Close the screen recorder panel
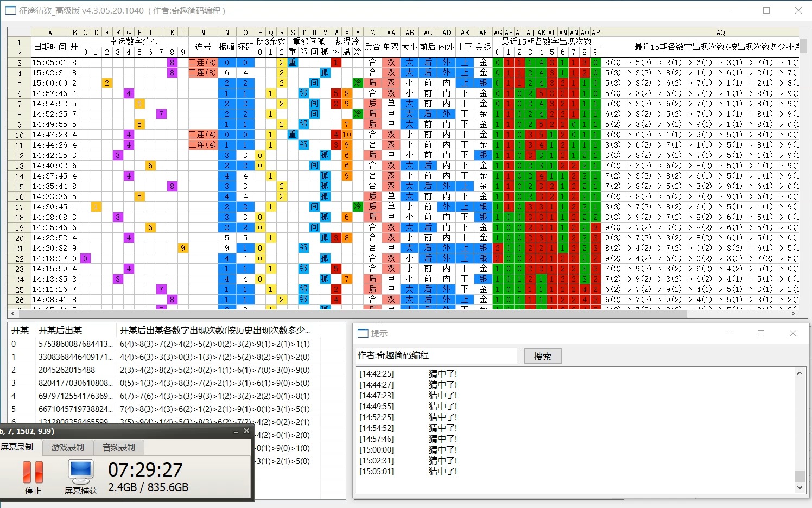 click(x=246, y=431)
